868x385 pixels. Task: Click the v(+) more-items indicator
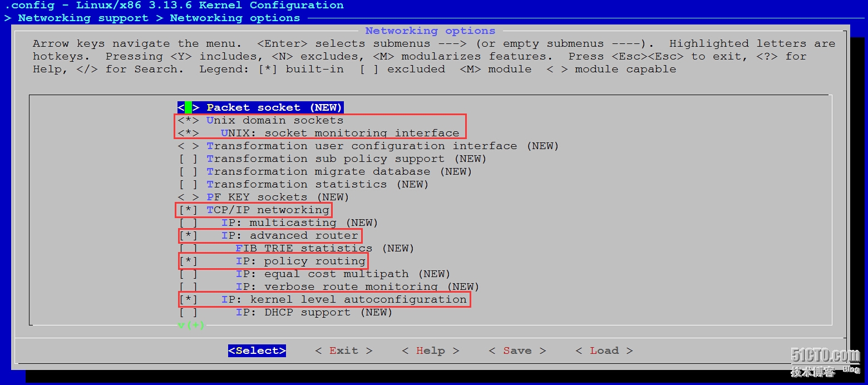(191, 325)
